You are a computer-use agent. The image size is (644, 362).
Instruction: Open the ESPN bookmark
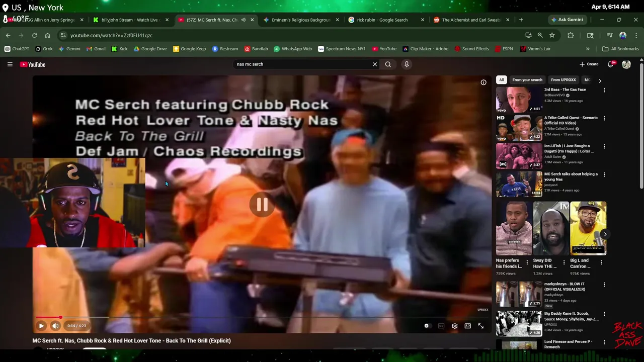504,49
